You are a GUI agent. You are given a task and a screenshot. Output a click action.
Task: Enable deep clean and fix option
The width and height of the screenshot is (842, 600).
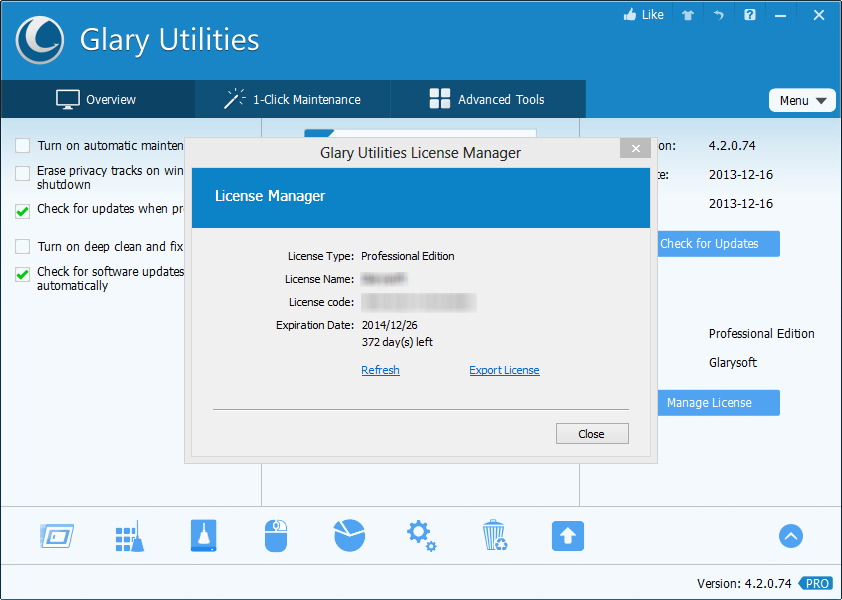(22, 246)
